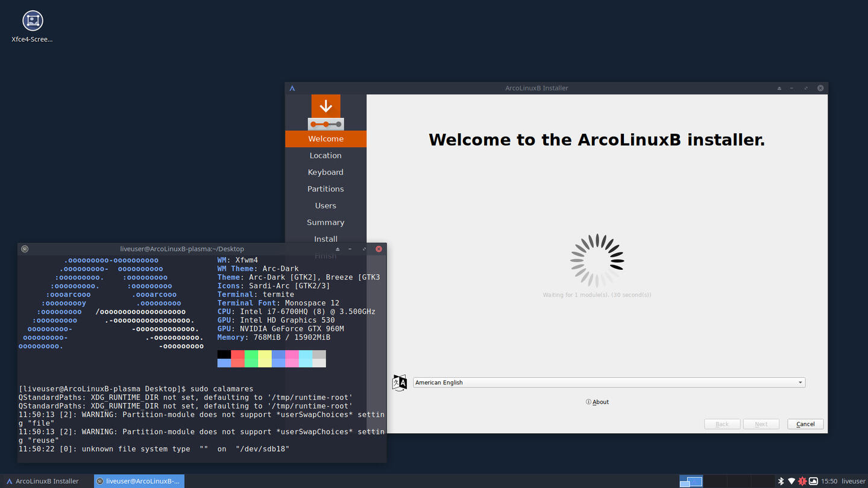Click ArcoLinux logo in installer title bar

(292, 88)
